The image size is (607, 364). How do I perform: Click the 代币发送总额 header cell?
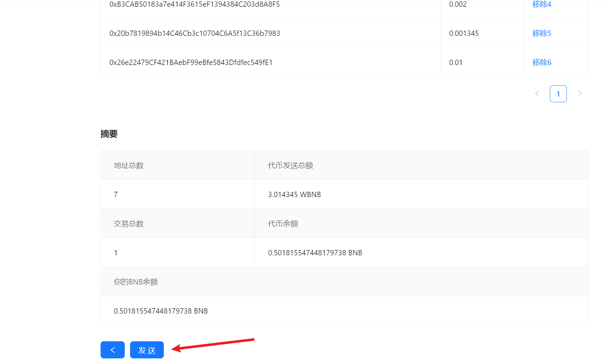click(x=290, y=165)
